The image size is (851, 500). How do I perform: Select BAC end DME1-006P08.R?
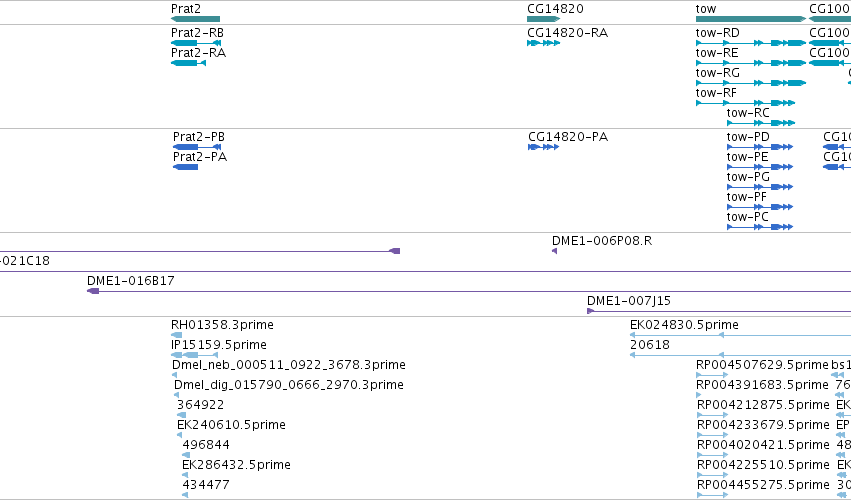554,251
